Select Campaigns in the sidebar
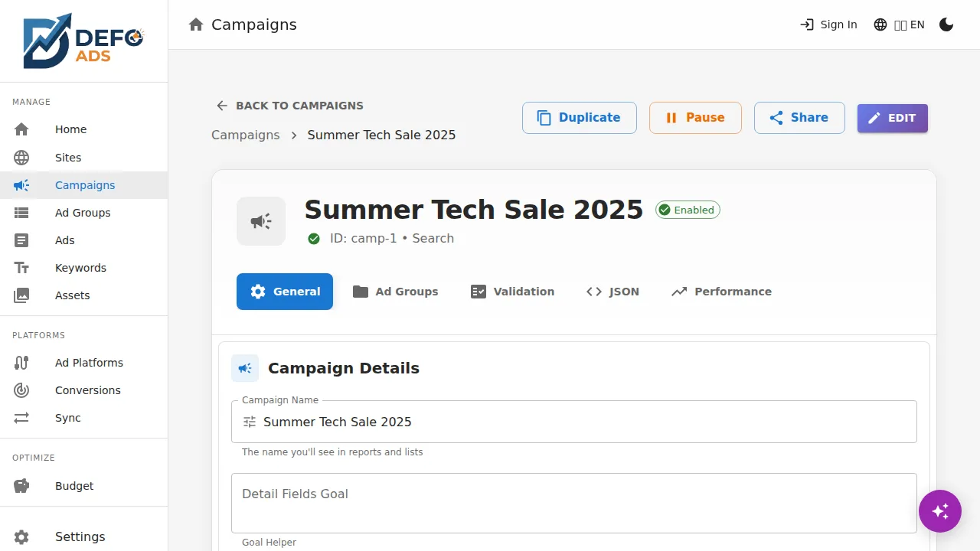980x551 pixels. point(83,185)
